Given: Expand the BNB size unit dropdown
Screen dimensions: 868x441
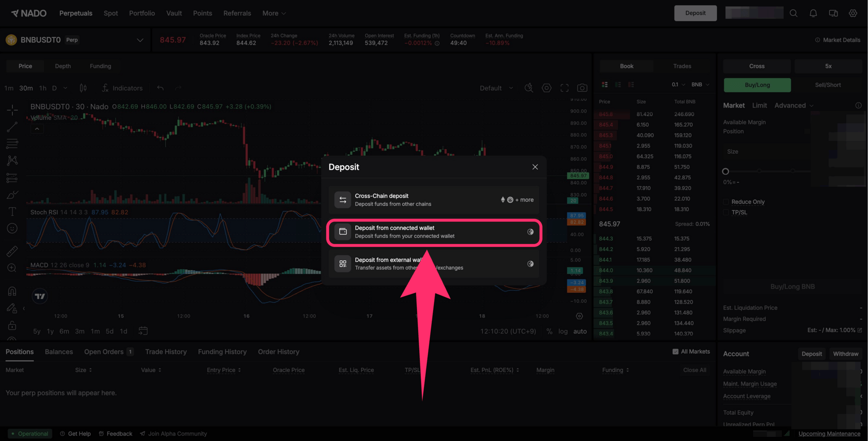Looking at the screenshot, I should (x=700, y=84).
